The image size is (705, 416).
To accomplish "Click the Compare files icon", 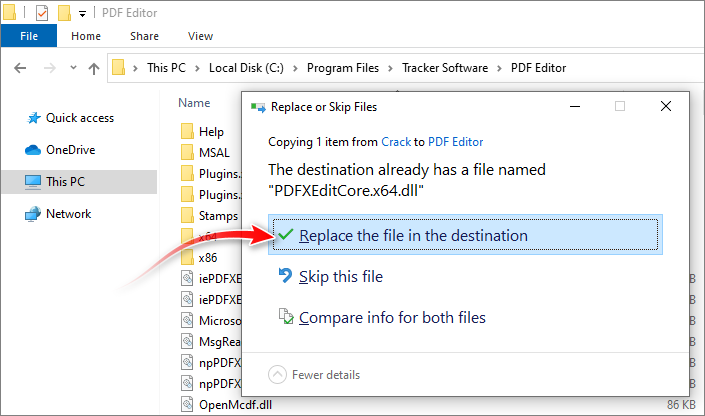I will coord(286,316).
